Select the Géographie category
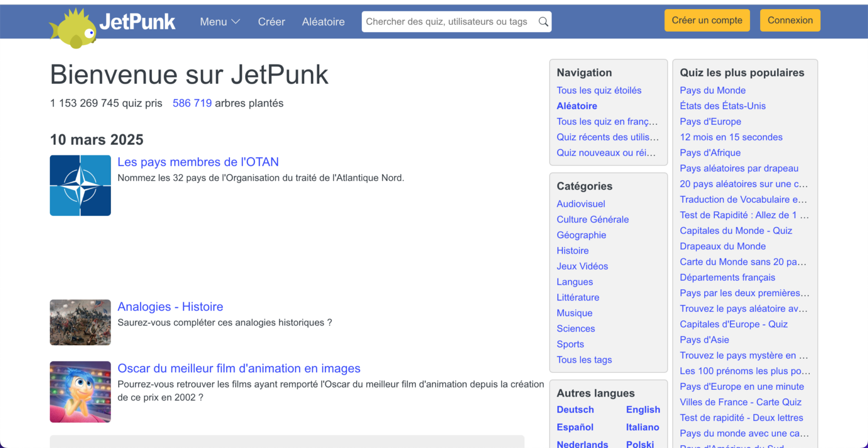Screen dimensions: 868x448 click(x=581, y=235)
